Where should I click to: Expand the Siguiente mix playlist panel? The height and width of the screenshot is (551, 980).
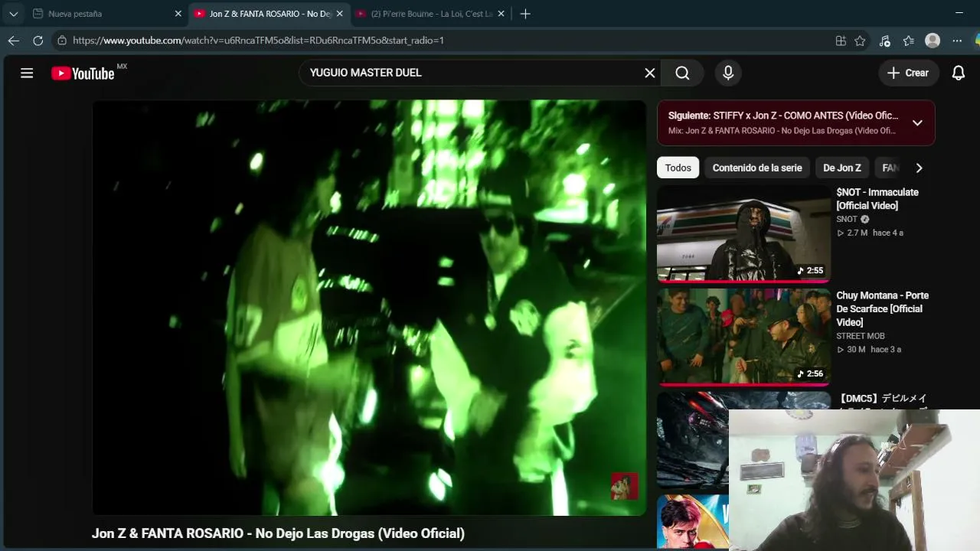point(917,123)
